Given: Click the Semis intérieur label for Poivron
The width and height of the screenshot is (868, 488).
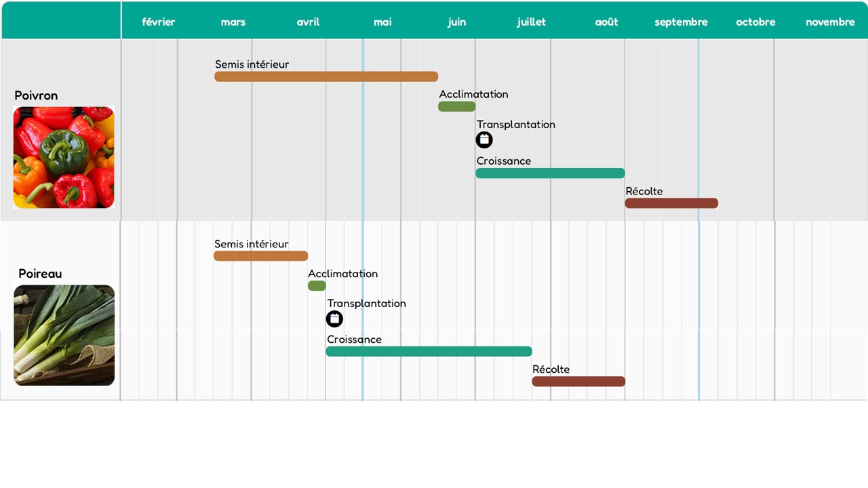Looking at the screenshot, I should coord(252,64).
